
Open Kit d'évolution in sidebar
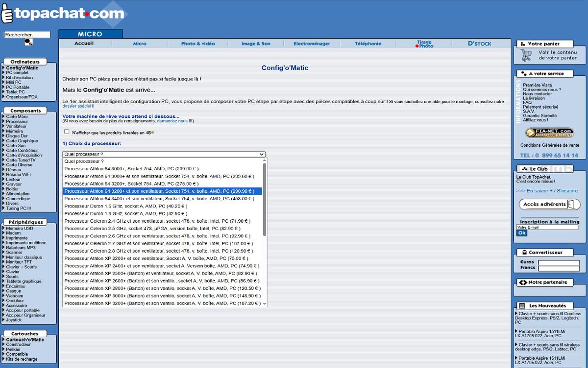point(20,78)
